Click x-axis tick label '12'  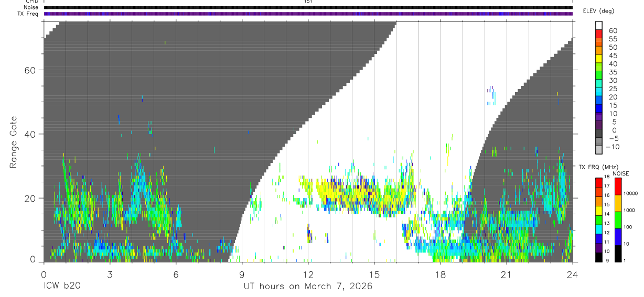[x=308, y=274]
